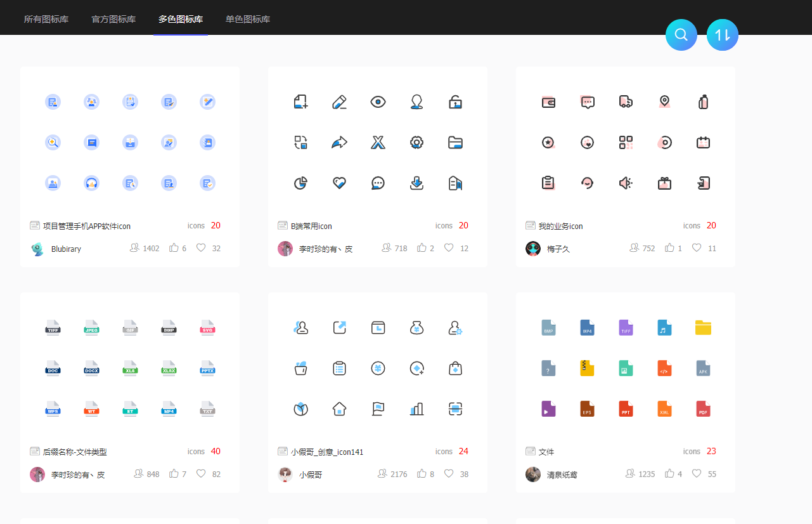
Task: Click money bag icon in 小假哥_创意_icon141 card
Action: click(x=416, y=327)
